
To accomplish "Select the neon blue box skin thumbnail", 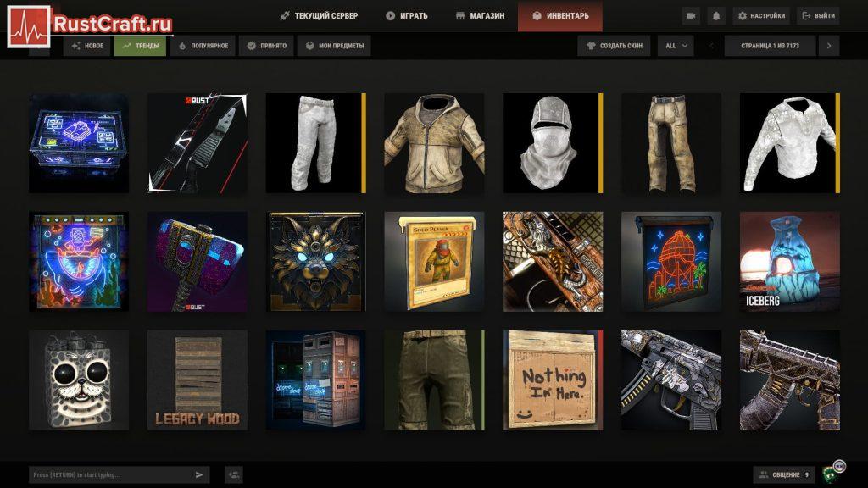I will coord(79,143).
